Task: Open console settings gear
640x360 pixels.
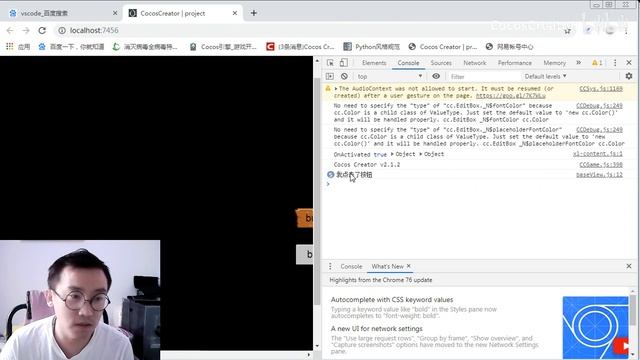Action: pyautogui.click(x=629, y=76)
